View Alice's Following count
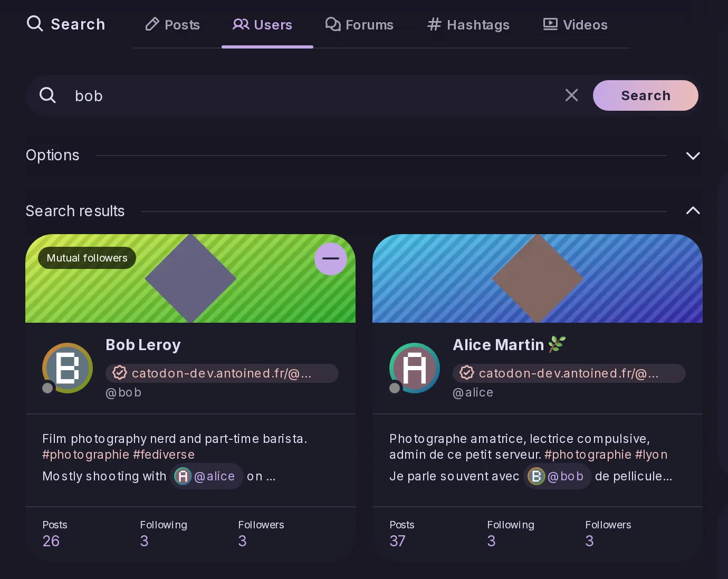 point(511,533)
